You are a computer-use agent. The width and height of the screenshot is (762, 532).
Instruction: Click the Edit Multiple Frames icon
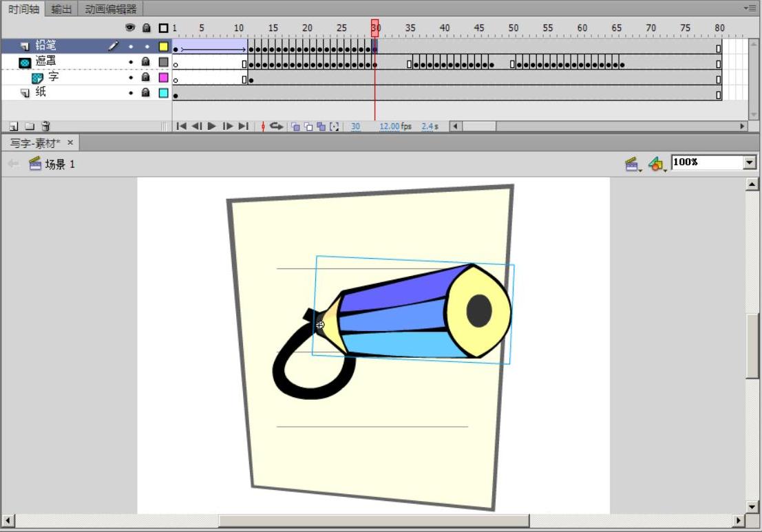coord(321,127)
